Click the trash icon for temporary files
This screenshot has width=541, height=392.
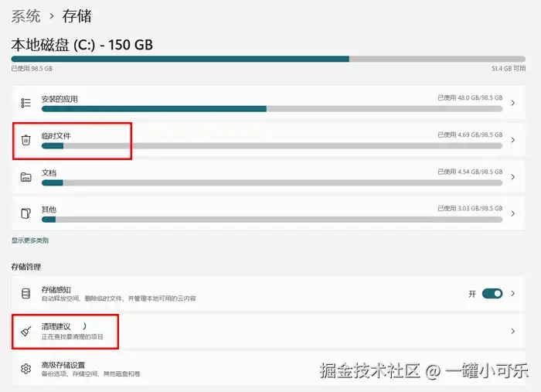coord(26,140)
